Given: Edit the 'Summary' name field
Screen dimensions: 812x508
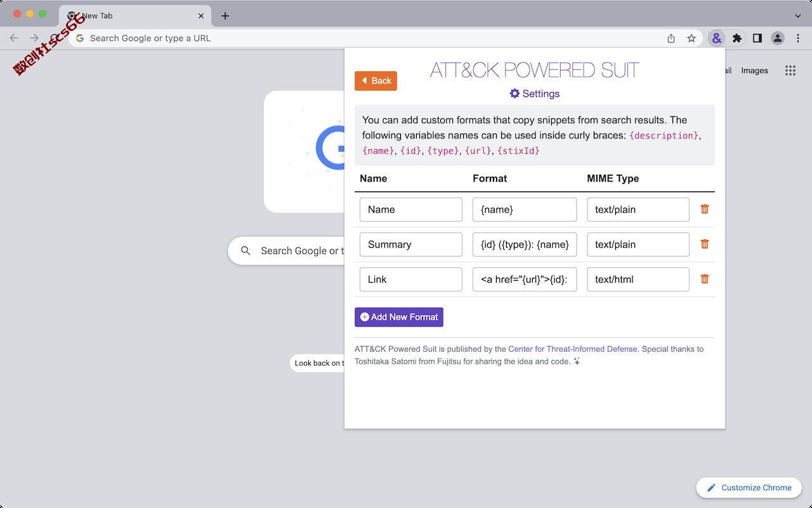Looking at the screenshot, I should pyautogui.click(x=410, y=244).
